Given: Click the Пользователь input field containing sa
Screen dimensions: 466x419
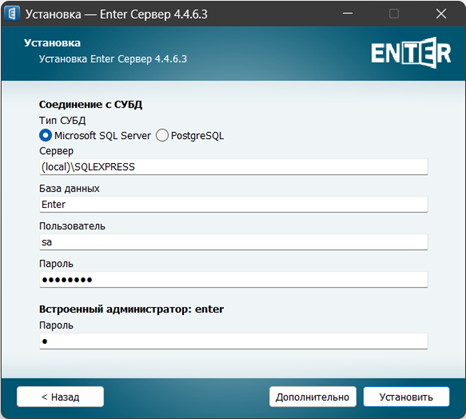Looking at the screenshot, I should pos(233,242).
